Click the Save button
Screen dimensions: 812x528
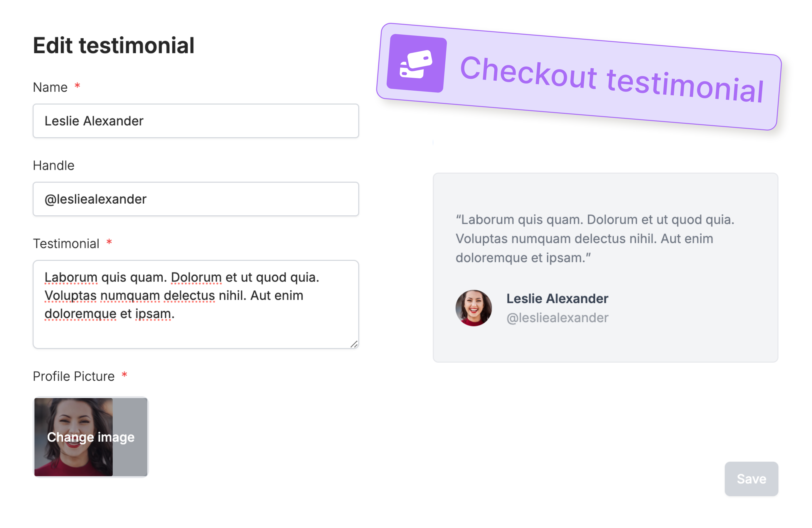pos(751,479)
